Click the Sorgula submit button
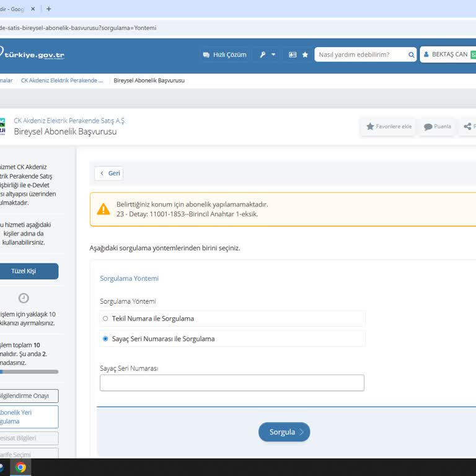Image resolution: width=476 pixels, height=476 pixels. click(284, 431)
